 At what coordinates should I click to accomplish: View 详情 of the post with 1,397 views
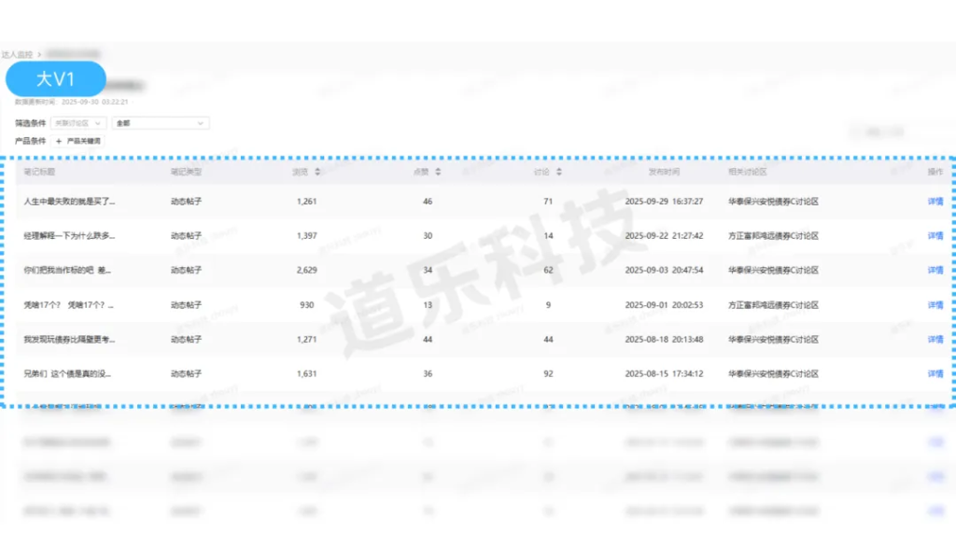pyautogui.click(x=935, y=235)
